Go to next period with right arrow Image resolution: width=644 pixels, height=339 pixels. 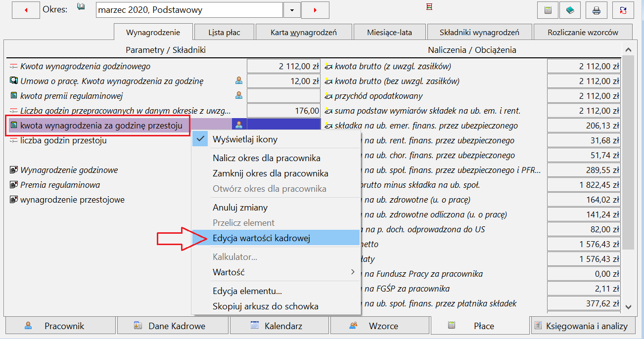315,10
